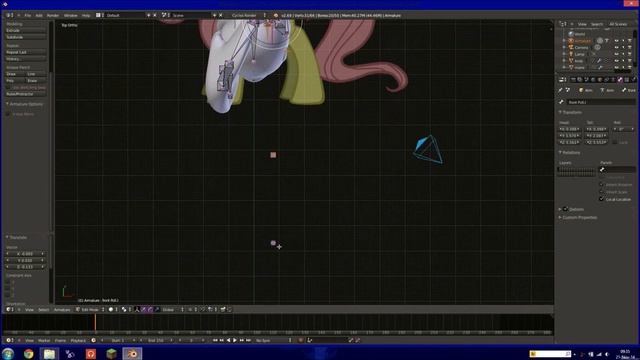The width and height of the screenshot is (640, 360).
Task: Open the Armature data properties tab
Action: 613,80
